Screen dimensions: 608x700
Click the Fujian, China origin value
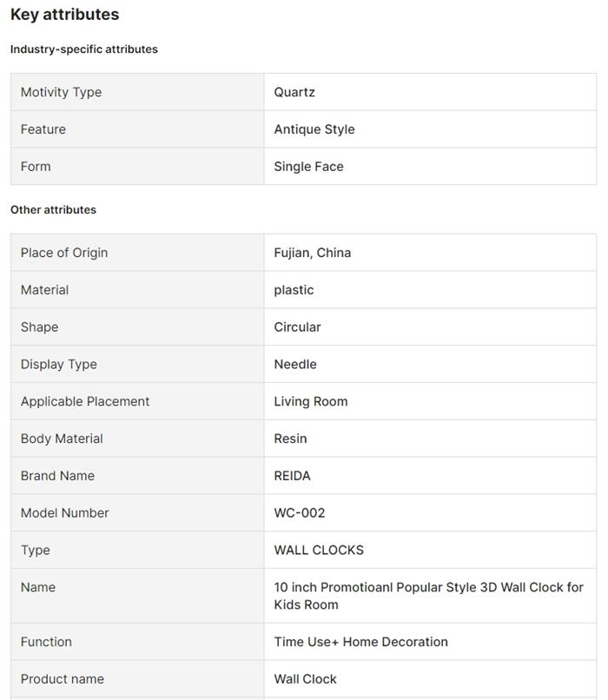tap(313, 253)
